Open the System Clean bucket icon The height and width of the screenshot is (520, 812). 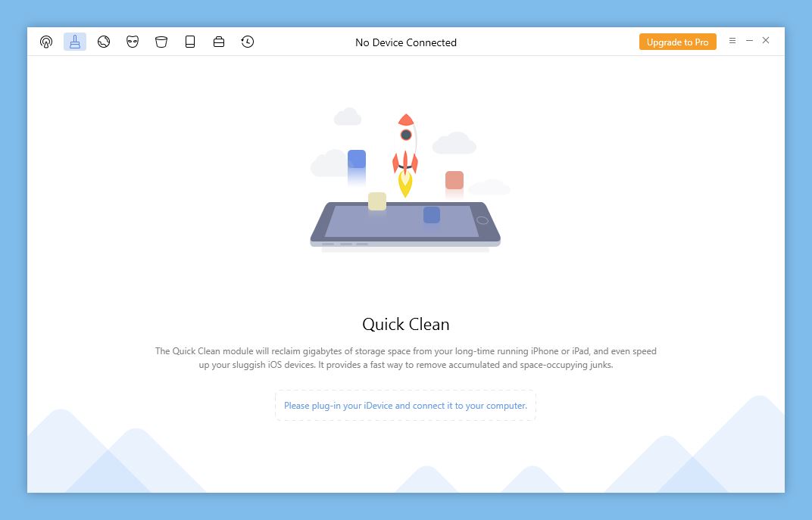[x=161, y=42]
